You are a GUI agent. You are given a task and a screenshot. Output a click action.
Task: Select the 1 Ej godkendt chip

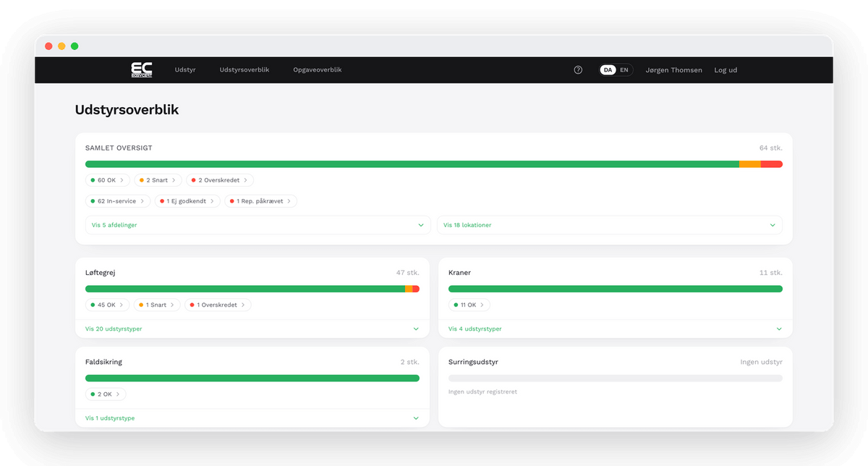(188, 201)
